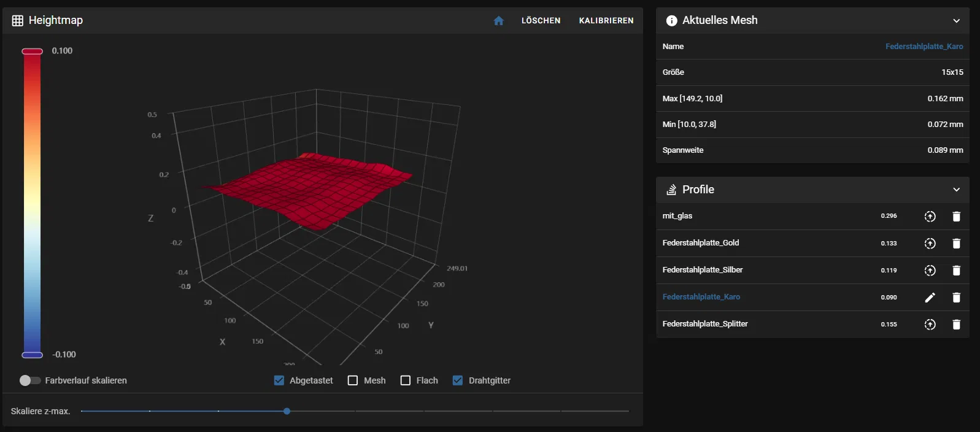
Task: Delete the mit_glas profile
Action: (956, 216)
